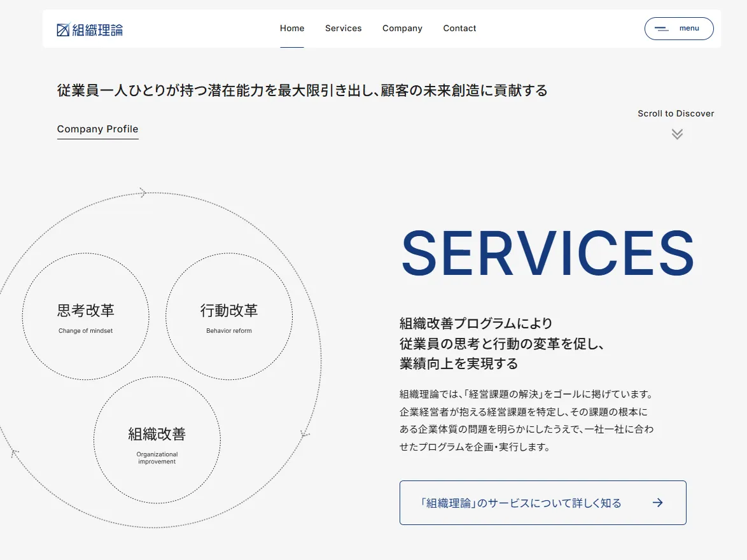Click the 組織理論 logo icon

(63, 29)
